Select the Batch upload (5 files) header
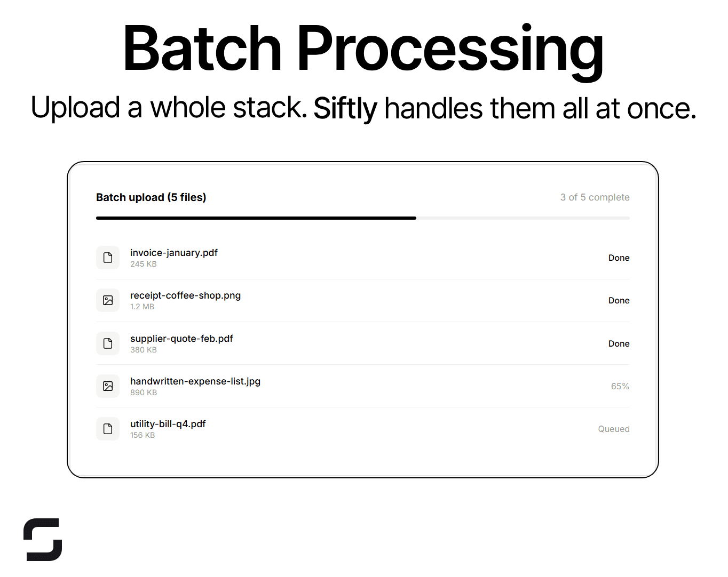This screenshot has width=728, height=577. (x=151, y=197)
